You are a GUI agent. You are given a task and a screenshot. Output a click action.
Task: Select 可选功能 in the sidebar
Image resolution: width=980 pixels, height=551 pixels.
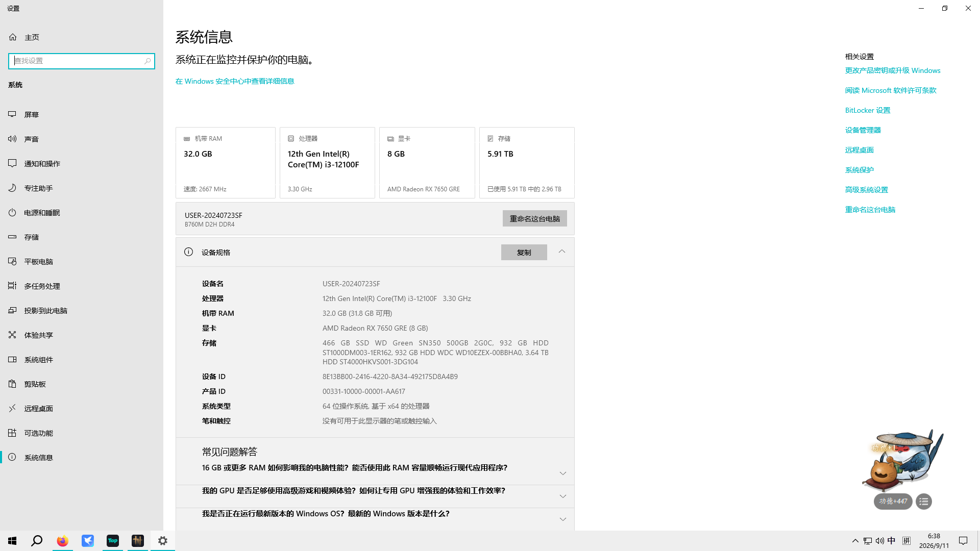pos(82,433)
